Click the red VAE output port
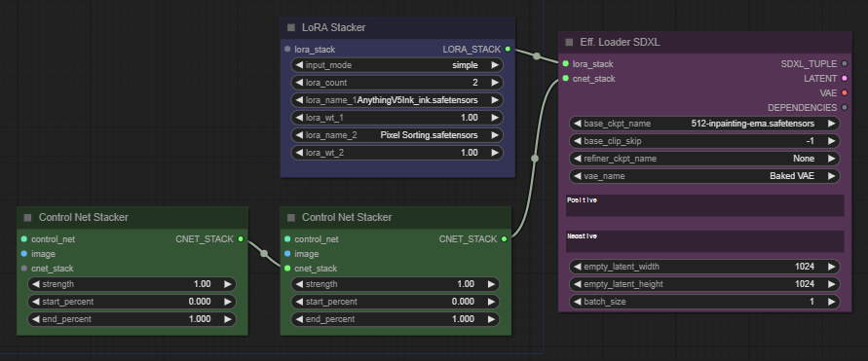Screen dimensions: 868x361 point(845,92)
